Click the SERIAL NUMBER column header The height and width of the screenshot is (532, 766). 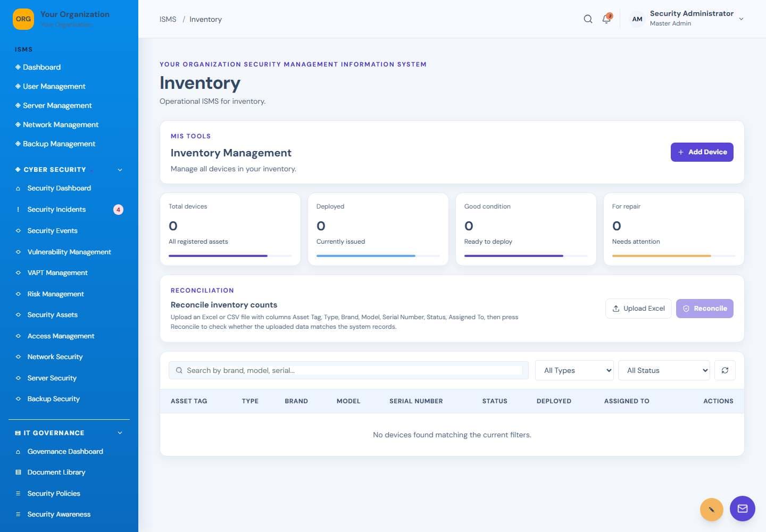click(416, 401)
